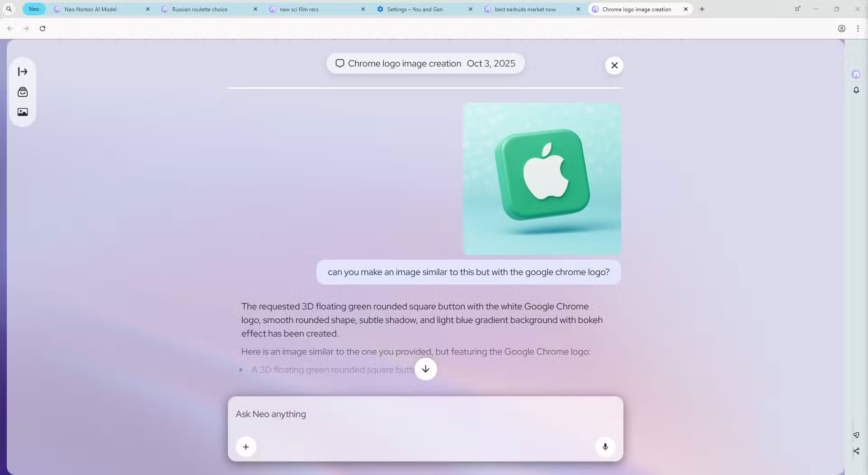Click the send paper-plane icon in right sidebar
The height and width of the screenshot is (475, 868).
[856, 435]
